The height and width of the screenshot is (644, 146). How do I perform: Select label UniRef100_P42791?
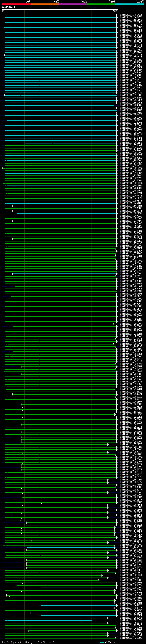[131, 98]
